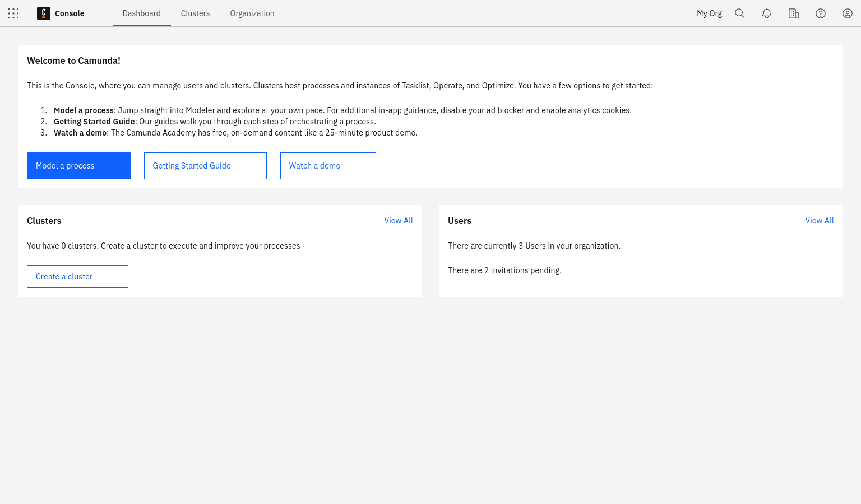Image resolution: width=861 pixels, height=504 pixels.
Task: Click View All in Users card
Action: point(820,221)
